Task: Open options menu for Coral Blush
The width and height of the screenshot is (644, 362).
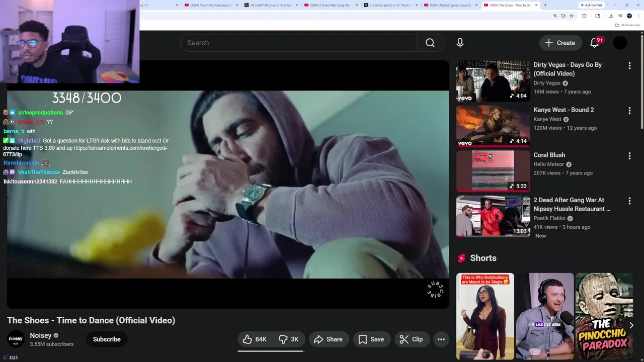Action: 629,156
